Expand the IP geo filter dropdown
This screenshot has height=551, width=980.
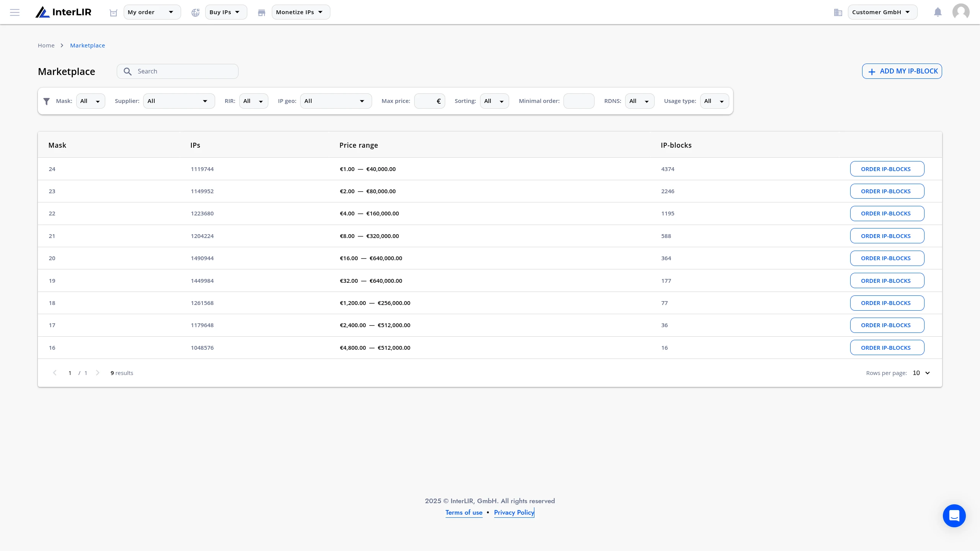[336, 101]
